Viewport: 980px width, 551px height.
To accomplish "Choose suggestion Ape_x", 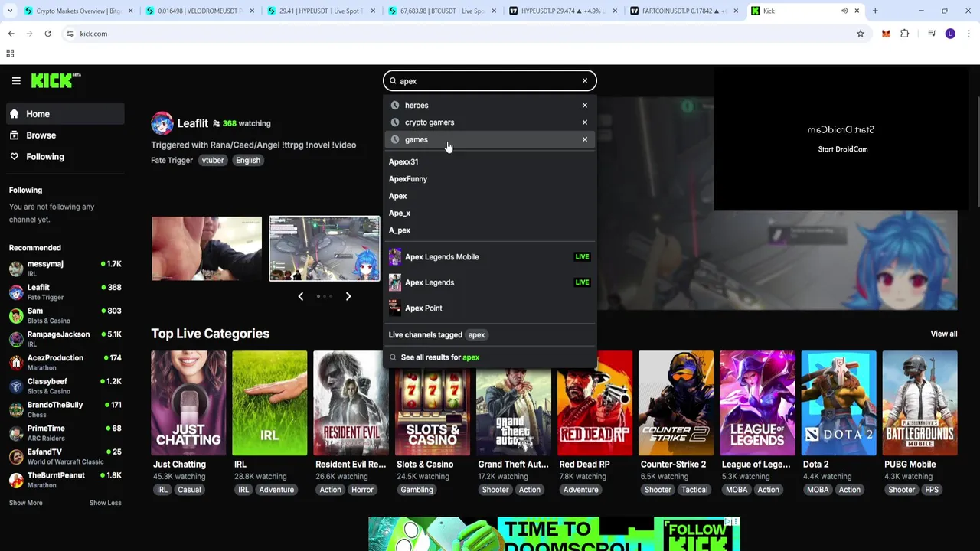I will click(400, 213).
